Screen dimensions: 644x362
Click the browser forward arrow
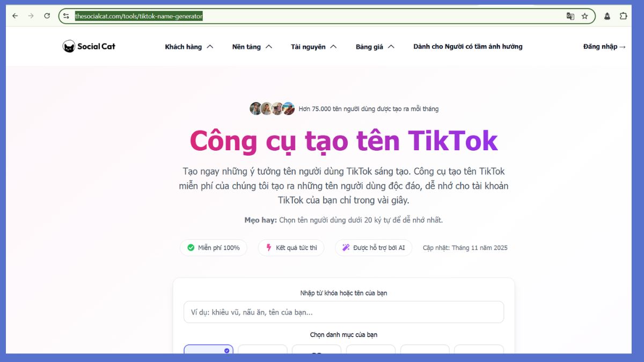[31, 16]
